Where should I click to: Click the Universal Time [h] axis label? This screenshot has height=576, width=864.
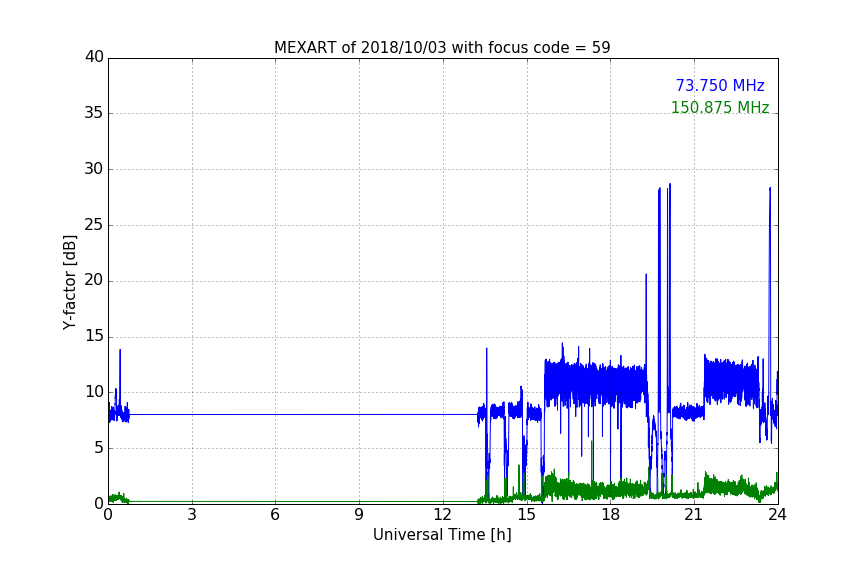[442, 535]
